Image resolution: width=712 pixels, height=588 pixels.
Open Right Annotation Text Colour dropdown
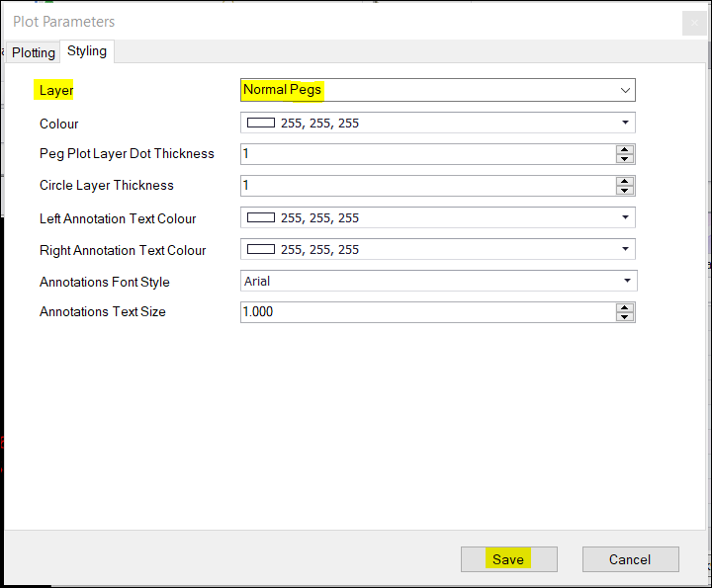coord(625,249)
